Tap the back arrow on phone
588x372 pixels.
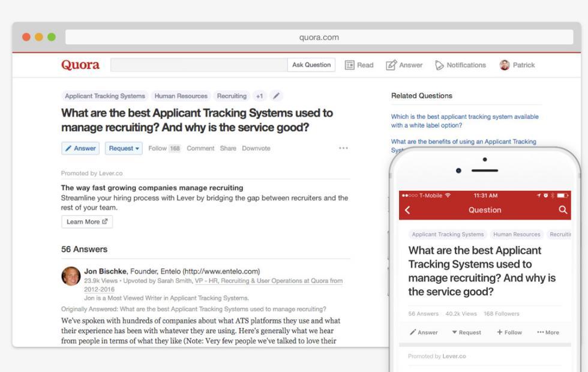[407, 210]
